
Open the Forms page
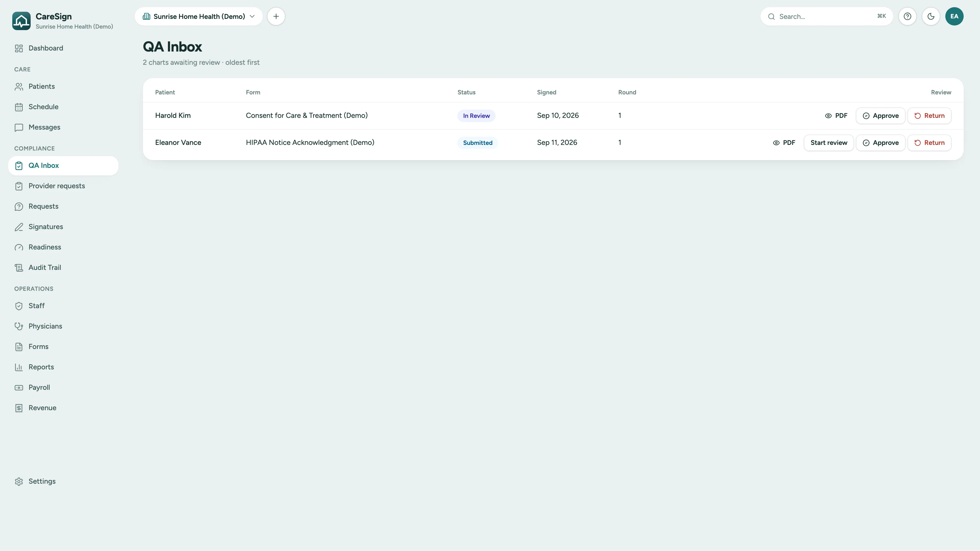(63, 347)
